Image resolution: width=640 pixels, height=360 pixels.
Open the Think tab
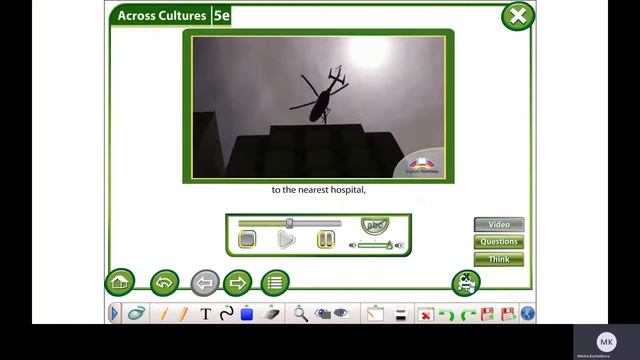[499, 259]
